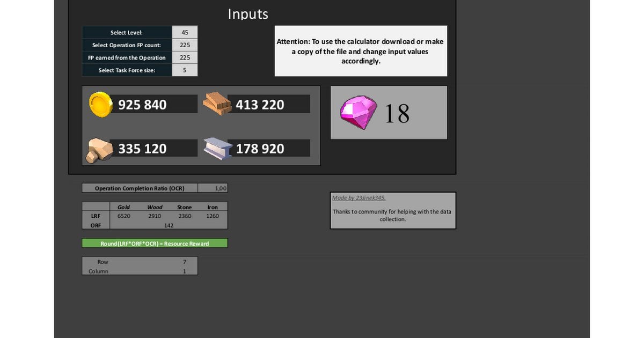Click the wood planks icon
Screen dimensions: 644x338
pyautogui.click(x=217, y=102)
